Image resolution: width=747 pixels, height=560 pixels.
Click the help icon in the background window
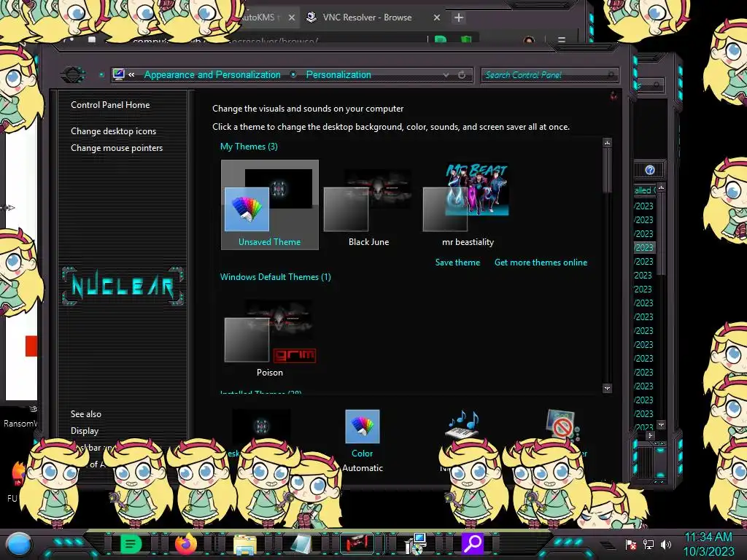point(650,170)
